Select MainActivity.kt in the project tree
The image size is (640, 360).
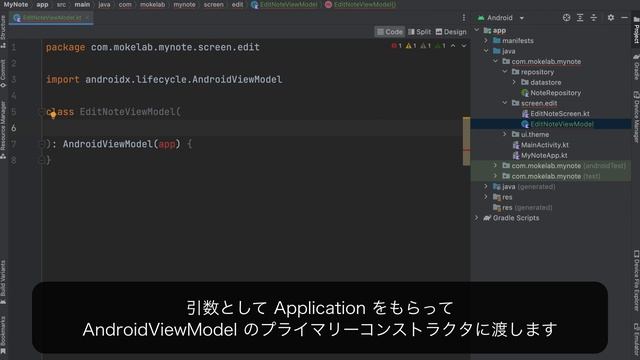point(540,145)
